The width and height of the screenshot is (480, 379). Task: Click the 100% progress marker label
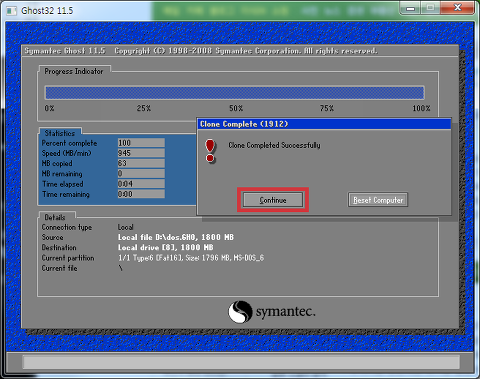[421, 108]
